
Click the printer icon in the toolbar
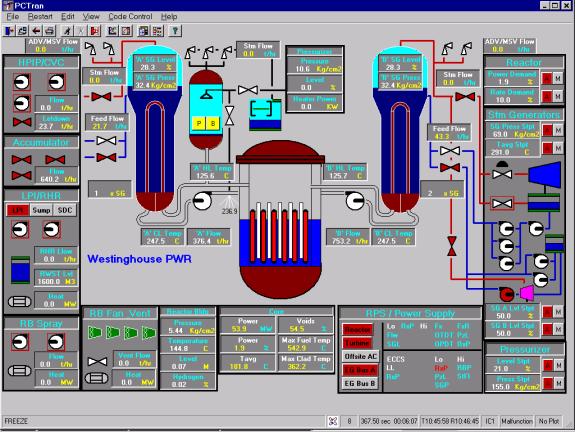click(49, 31)
